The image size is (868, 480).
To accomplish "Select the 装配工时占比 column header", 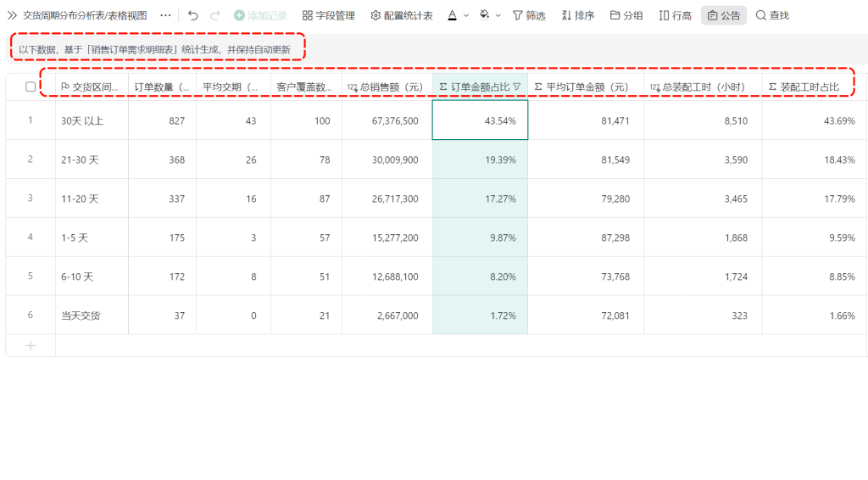I will (815, 87).
